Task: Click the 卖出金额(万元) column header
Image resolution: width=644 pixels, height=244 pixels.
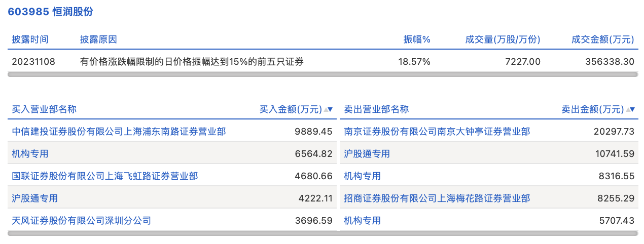Action: coord(592,109)
